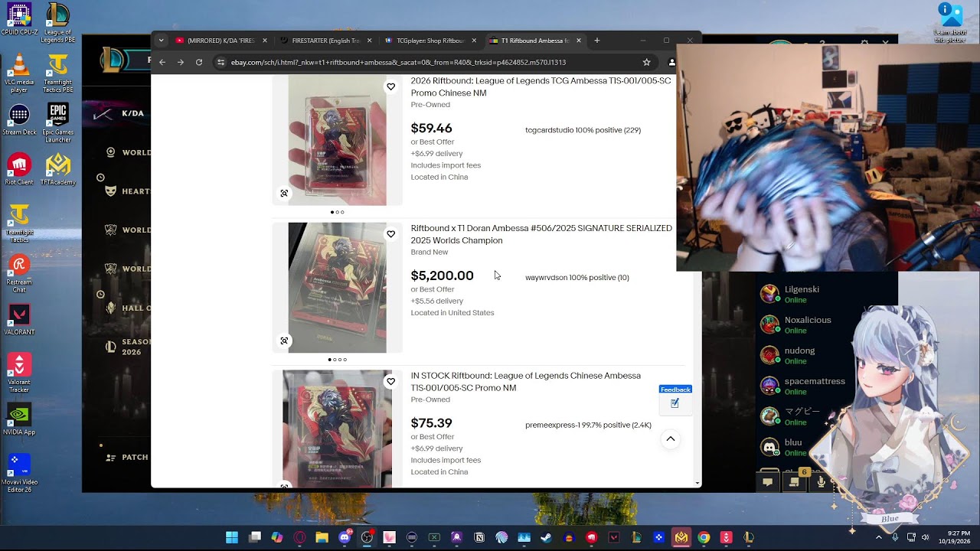Reload the eBay page
980x551 pixels.
(x=199, y=62)
